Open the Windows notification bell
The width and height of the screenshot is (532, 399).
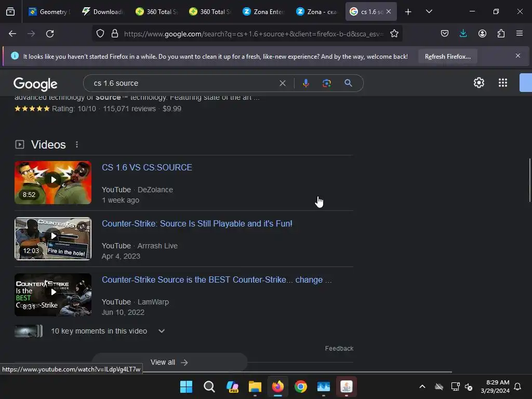517,387
